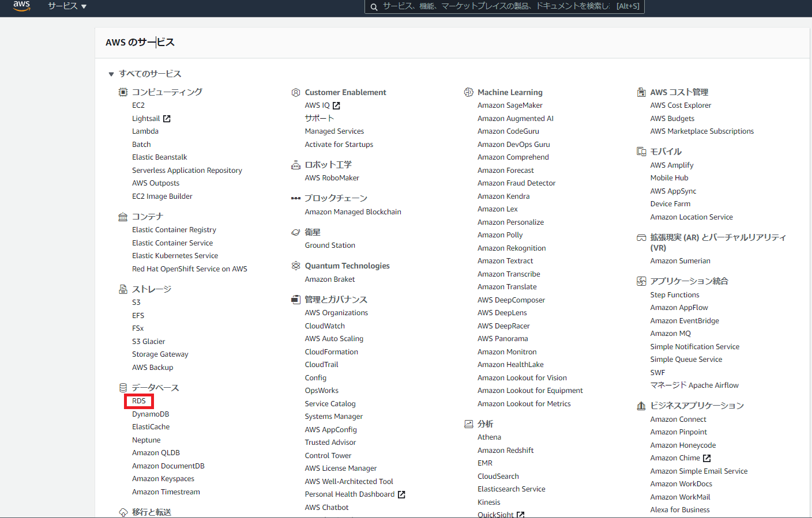Open ElastiCache
This screenshot has width=812, height=518.
tap(151, 427)
